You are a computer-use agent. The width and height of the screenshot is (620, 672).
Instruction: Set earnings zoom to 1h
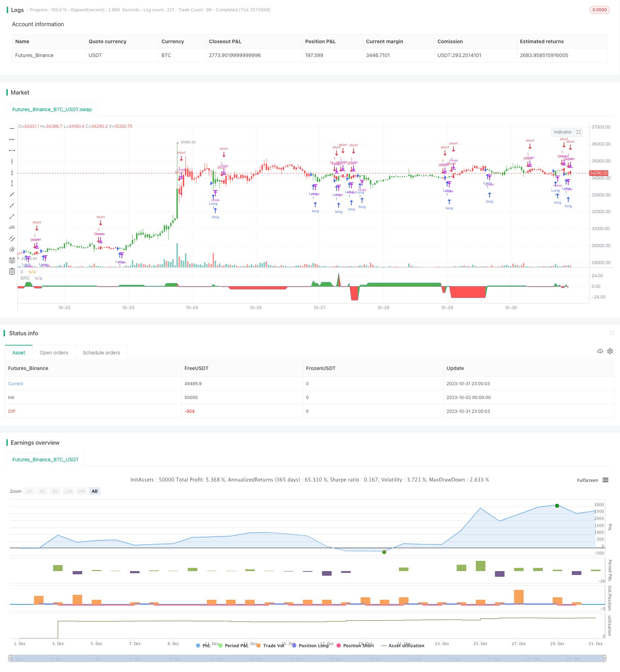29,491
